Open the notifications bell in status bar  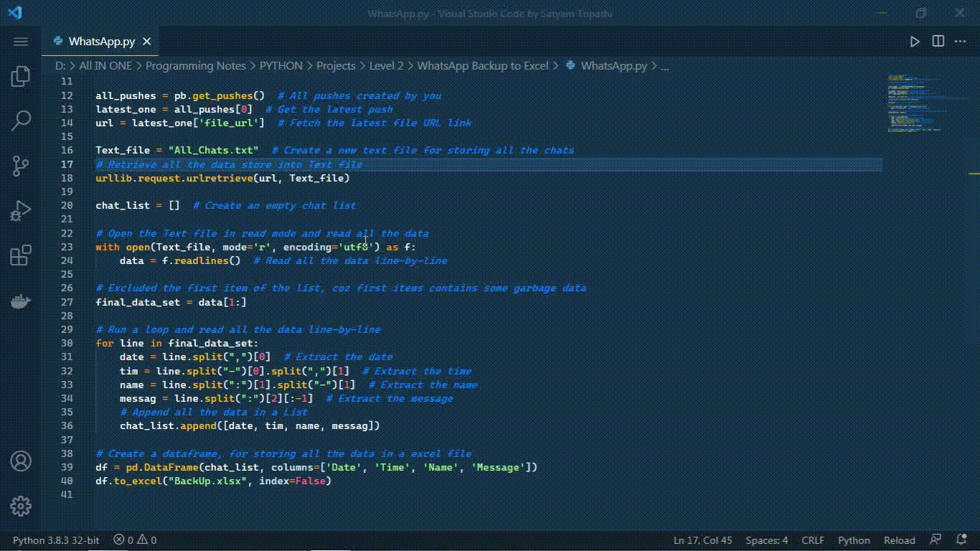click(961, 540)
